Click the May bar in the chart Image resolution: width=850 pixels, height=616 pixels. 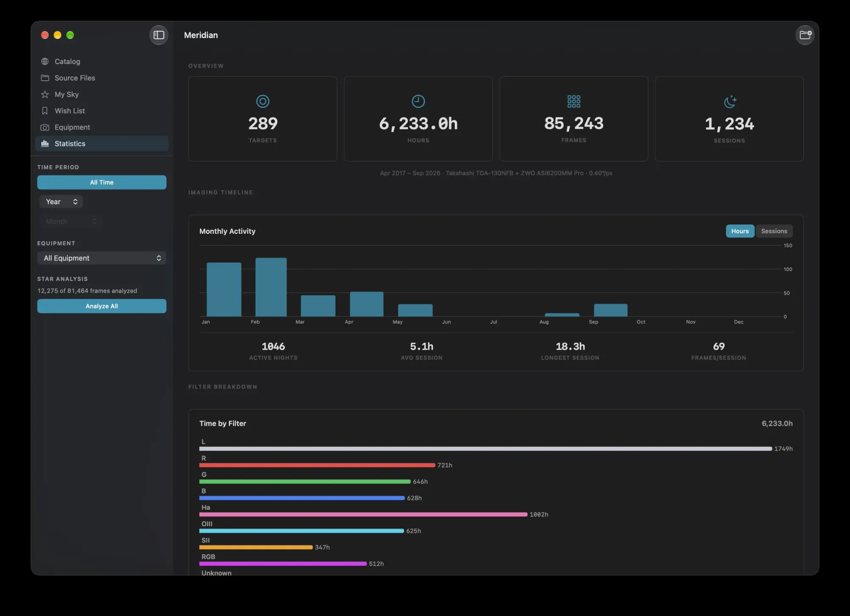click(415, 310)
